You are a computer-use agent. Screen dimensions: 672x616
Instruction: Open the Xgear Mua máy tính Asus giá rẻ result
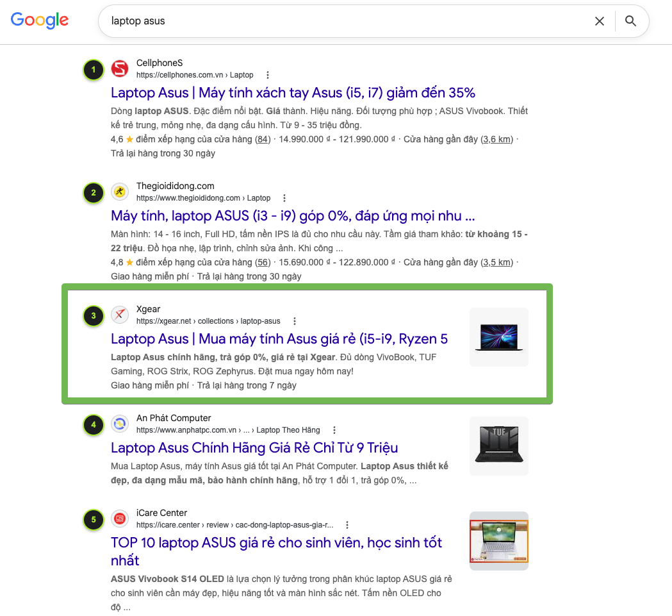(279, 339)
